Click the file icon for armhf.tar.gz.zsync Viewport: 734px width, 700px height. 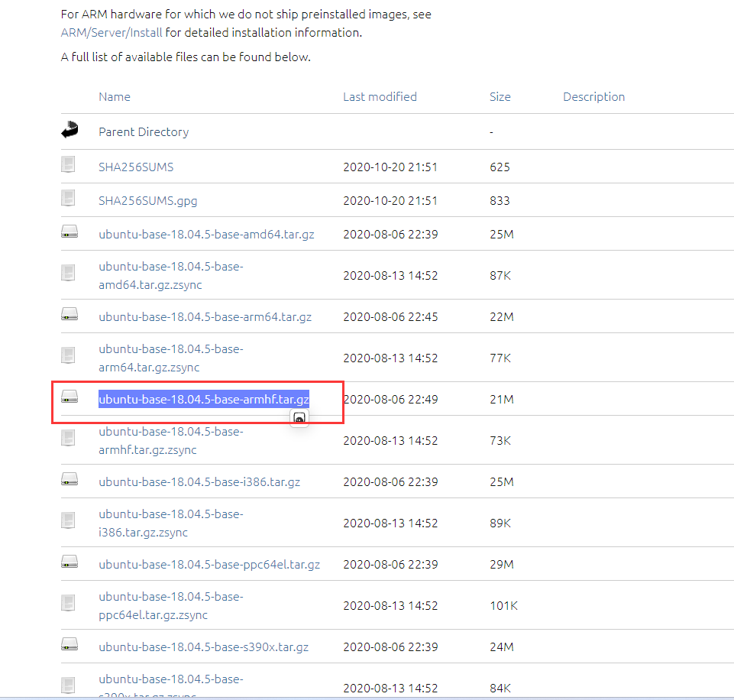[x=68, y=438]
